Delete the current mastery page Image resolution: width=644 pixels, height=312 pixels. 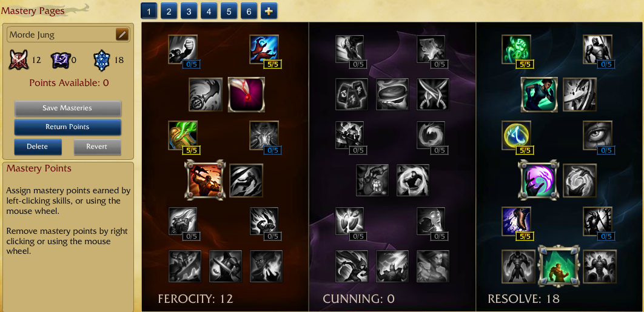click(x=38, y=147)
